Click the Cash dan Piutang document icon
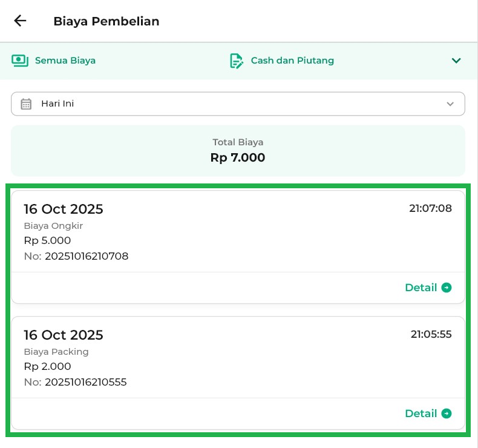This screenshot has height=448, width=478. [236, 61]
